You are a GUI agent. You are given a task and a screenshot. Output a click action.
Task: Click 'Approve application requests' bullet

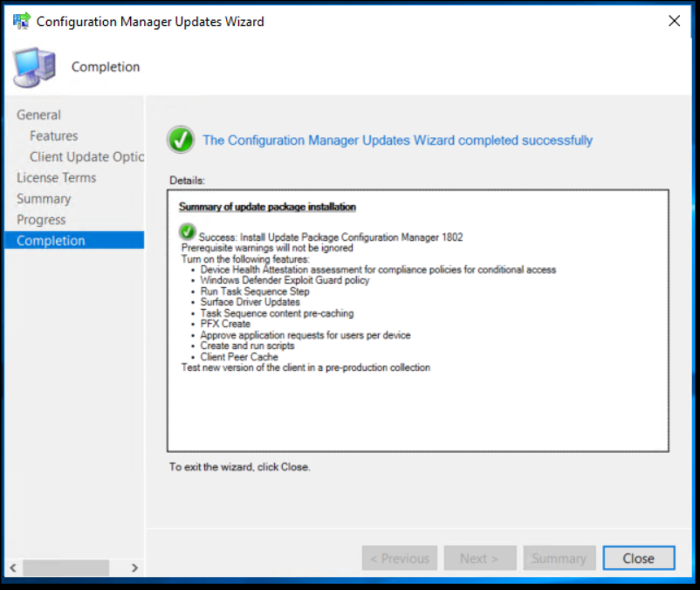coord(305,335)
